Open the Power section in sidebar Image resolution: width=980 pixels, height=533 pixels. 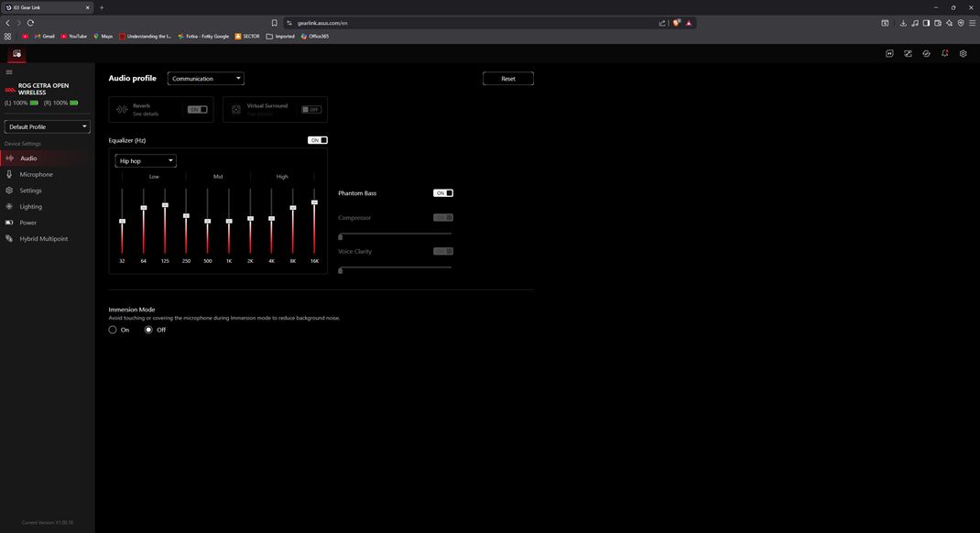[48, 223]
